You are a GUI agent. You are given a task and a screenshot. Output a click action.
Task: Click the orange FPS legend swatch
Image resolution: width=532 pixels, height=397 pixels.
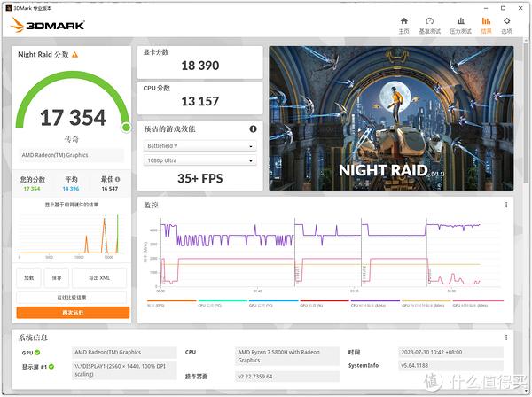172,300
